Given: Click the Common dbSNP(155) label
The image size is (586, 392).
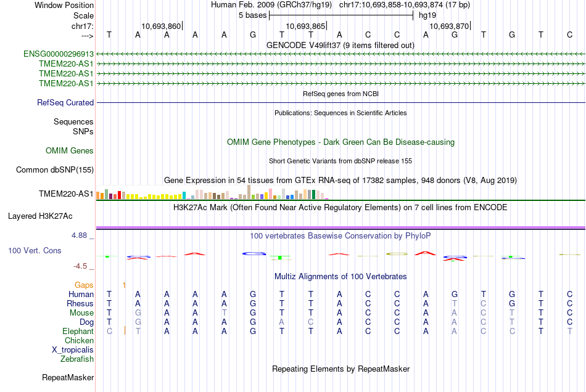Looking at the screenshot, I should (54, 170).
